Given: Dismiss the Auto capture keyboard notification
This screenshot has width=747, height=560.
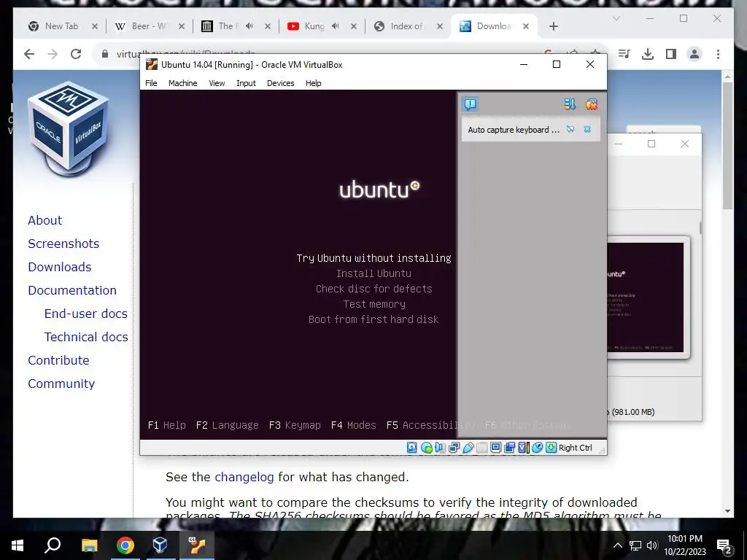Looking at the screenshot, I should coord(587,130).
